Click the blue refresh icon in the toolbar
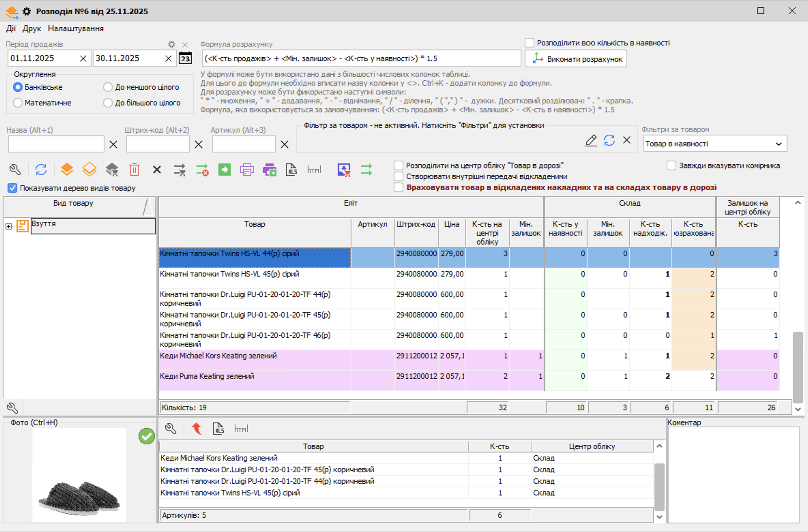This screenshot has height=532, width=808. (41, 169)
